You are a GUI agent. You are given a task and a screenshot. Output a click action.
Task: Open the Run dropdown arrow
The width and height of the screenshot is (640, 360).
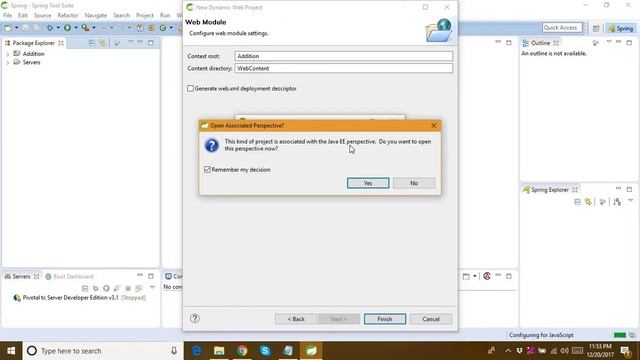pos(76,28)
